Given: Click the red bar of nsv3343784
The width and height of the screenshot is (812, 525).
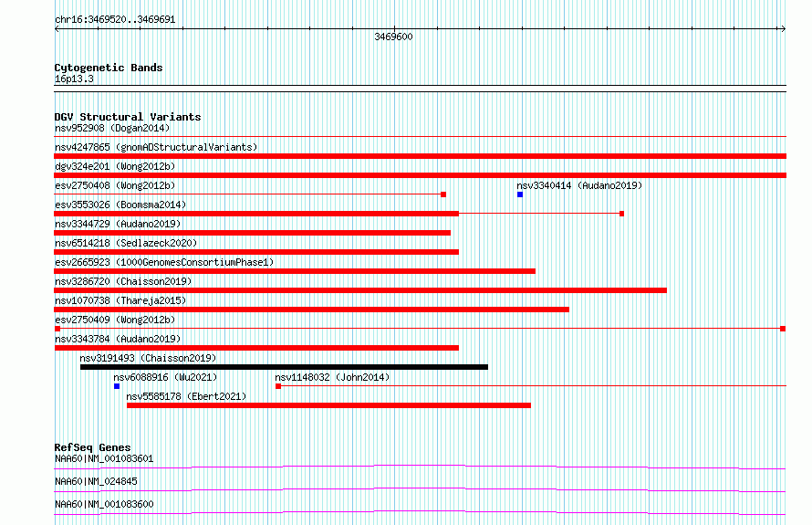Looking at the screenshot, I should coord(256,348).
